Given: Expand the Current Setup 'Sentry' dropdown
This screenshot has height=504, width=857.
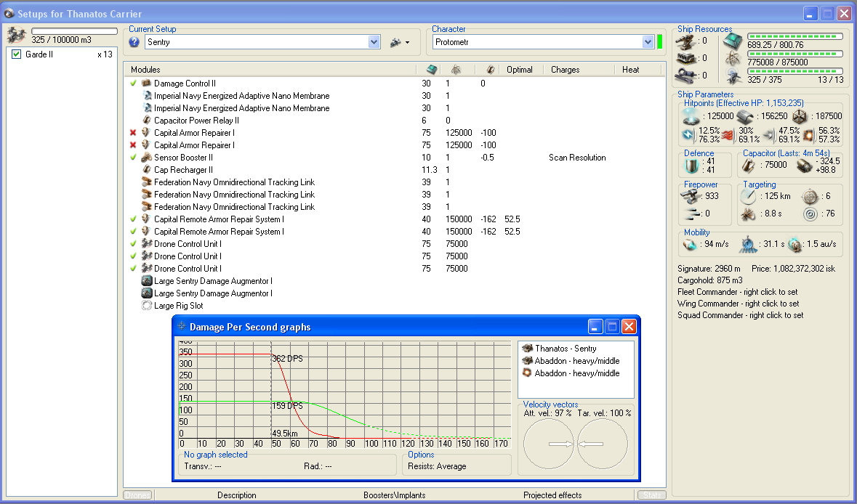Looking at the screenshot, I should pos(374,42).
